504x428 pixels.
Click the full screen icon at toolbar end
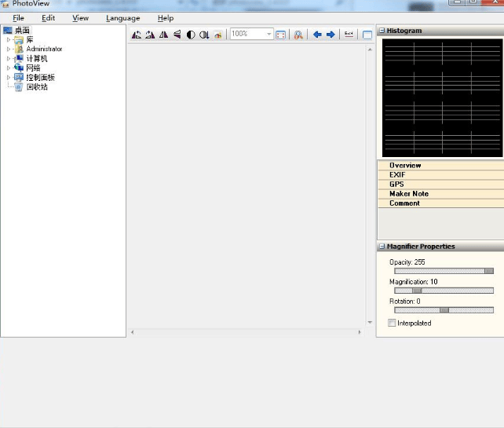367,35
